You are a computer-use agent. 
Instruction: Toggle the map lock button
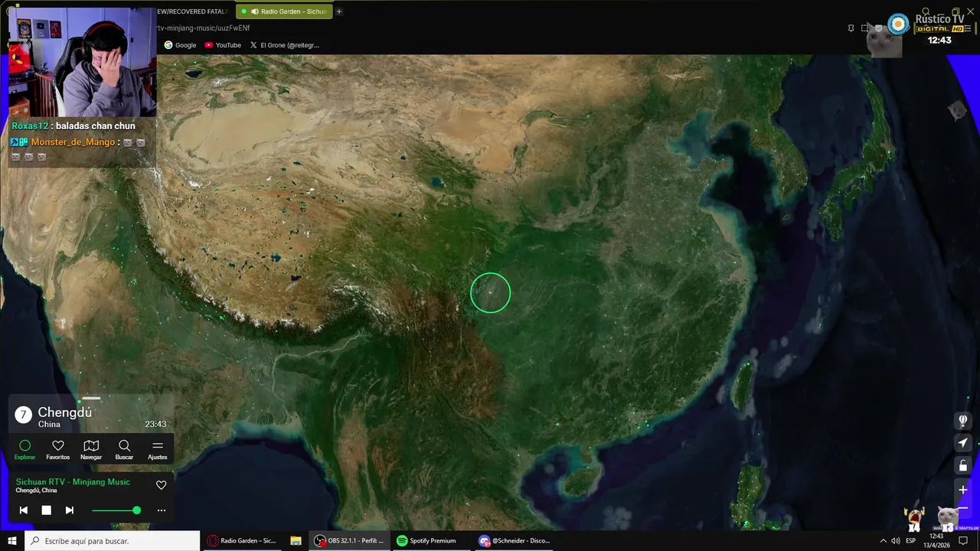coord(963,466)
